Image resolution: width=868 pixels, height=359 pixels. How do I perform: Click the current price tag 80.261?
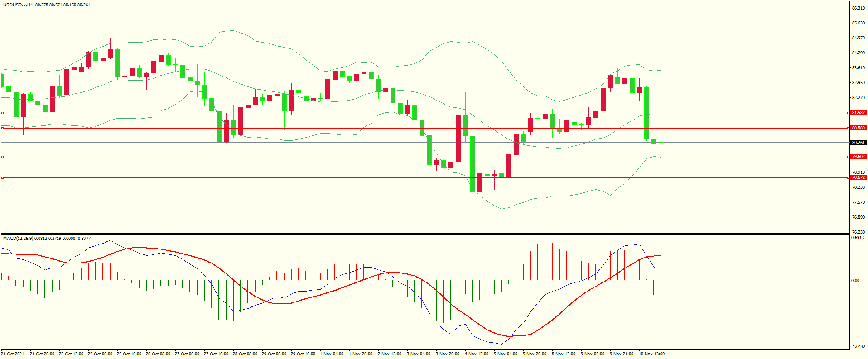click(858, 143)
